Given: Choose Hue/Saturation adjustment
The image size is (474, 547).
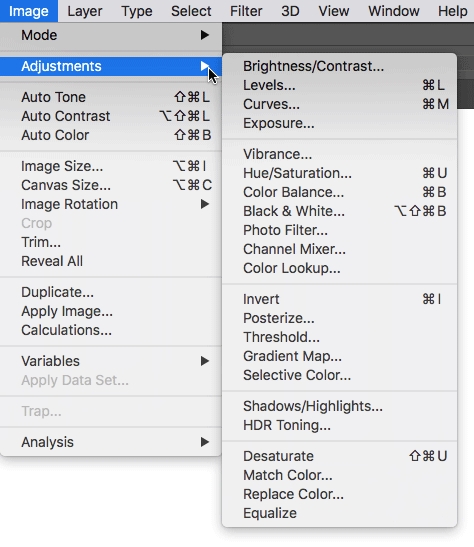Looking at the screenshot, I should point(339,173).
